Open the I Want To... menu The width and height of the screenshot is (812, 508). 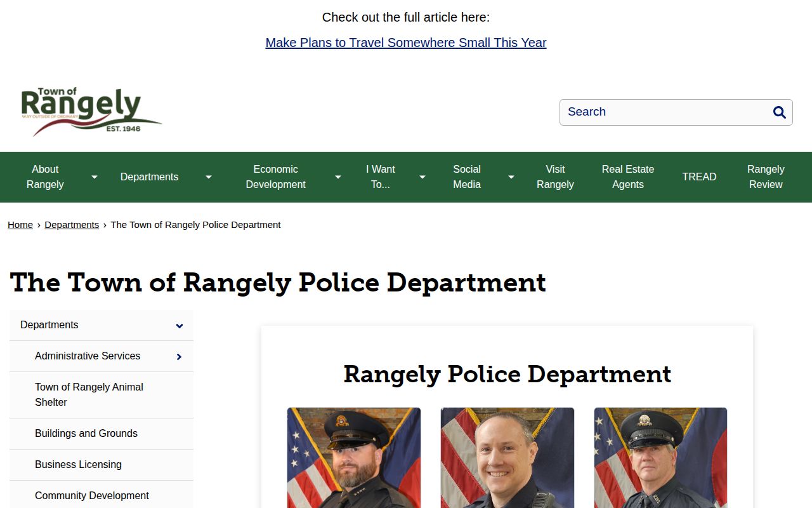tap(381, 177)
